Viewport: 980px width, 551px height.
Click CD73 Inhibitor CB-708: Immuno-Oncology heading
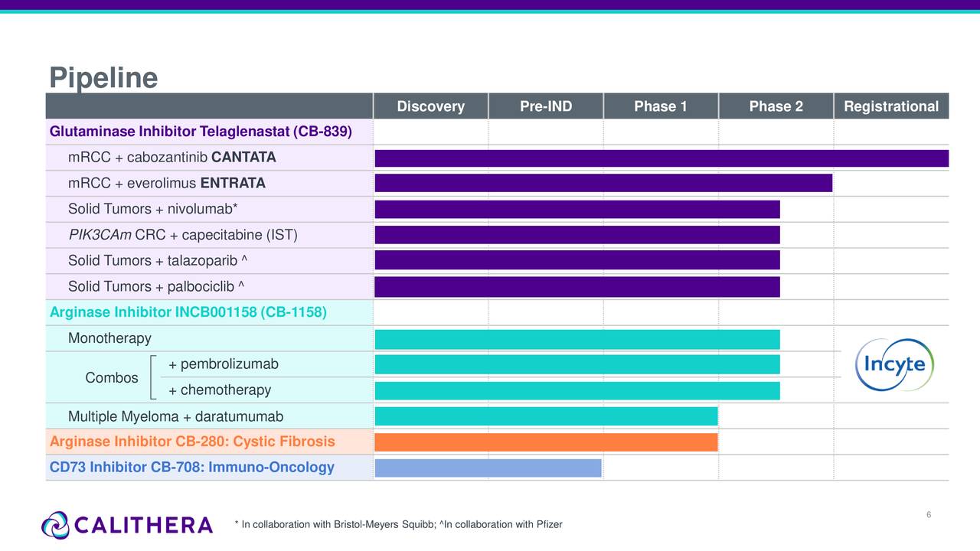191,468
